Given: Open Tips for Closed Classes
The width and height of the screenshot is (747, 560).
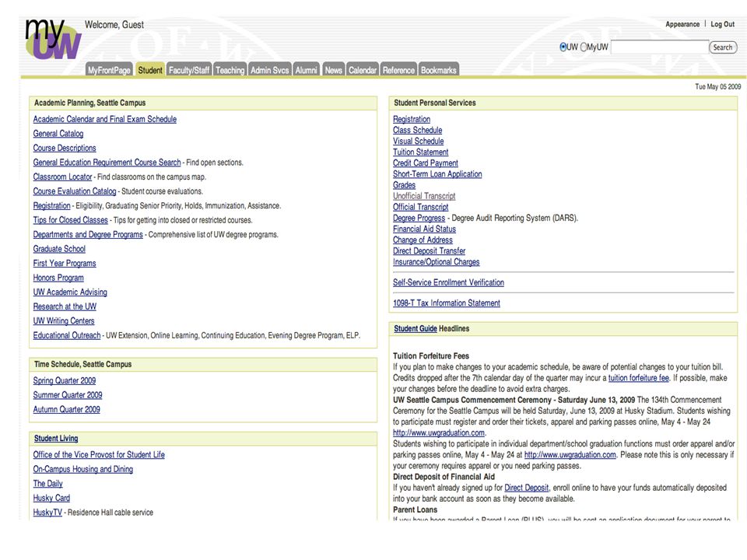Looking at the screenshot, I should (x=71, y=220).
